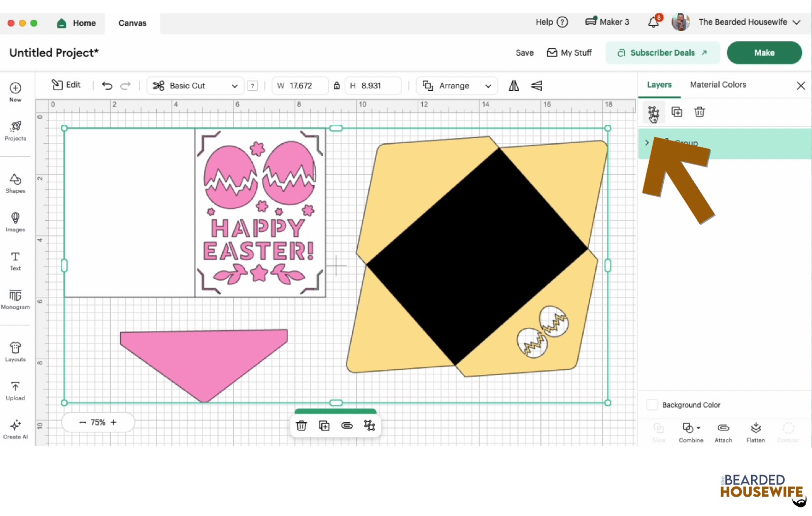Attach the selected layers
The image size is (812, 516).
(723, 431)
